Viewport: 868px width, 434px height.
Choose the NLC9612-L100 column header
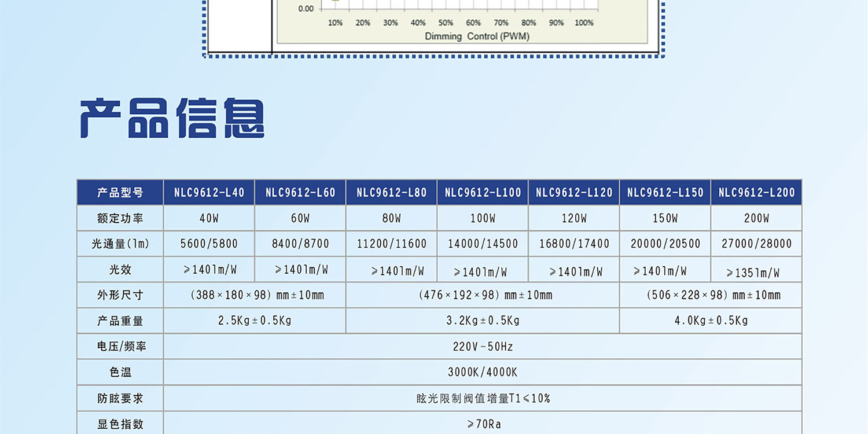(x=483, y=193)
